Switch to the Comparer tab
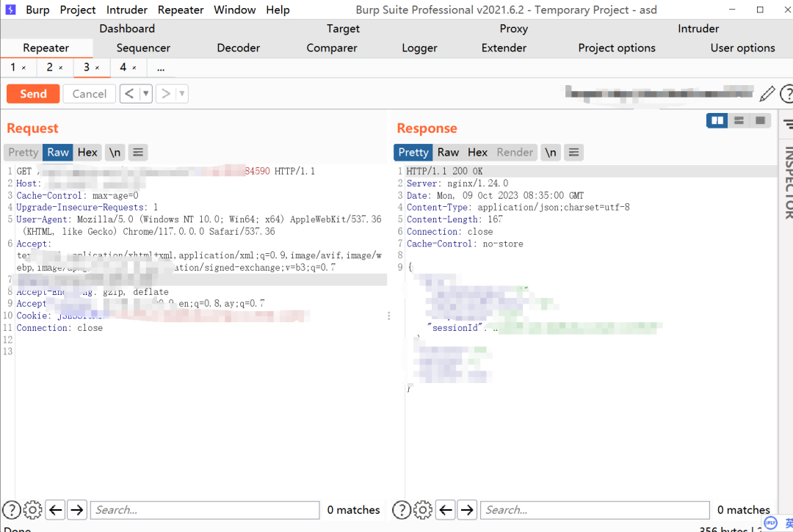Screen dimensions: 793x532 tap(332, 48)
